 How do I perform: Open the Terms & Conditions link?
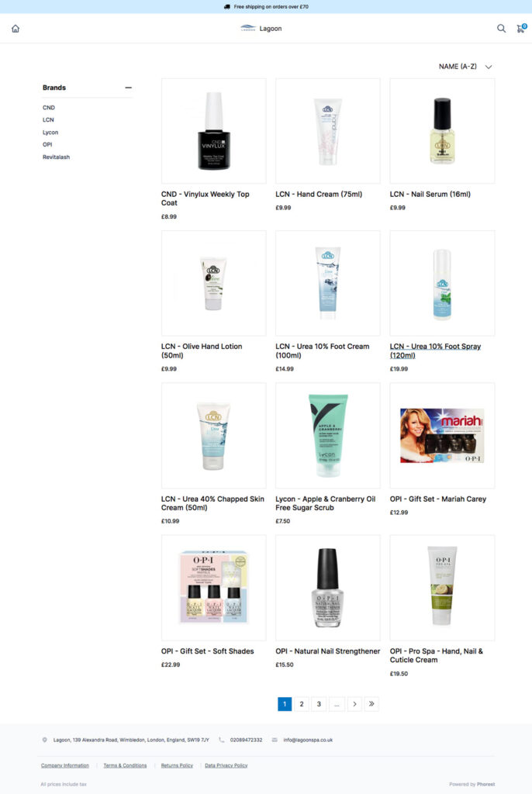pos(125,765)
